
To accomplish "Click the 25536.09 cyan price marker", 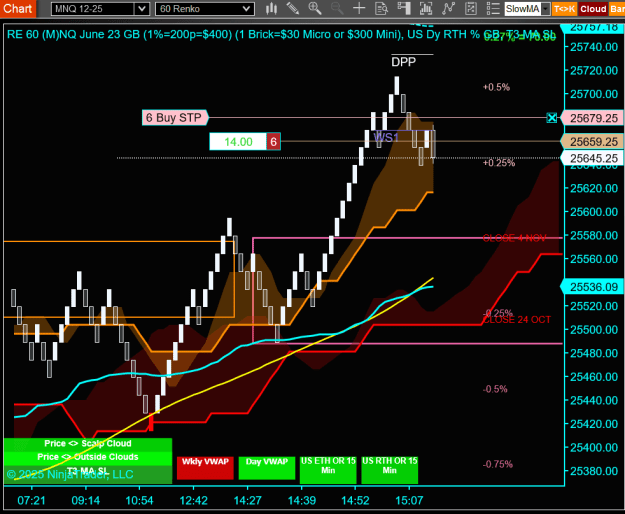I will (593, 287).
